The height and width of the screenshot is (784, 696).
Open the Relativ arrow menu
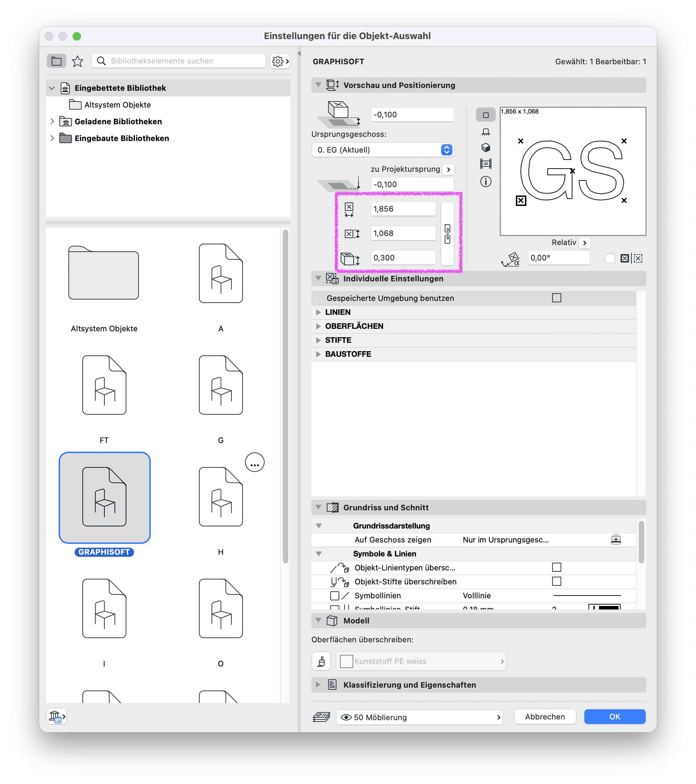[x=584, y=242]
